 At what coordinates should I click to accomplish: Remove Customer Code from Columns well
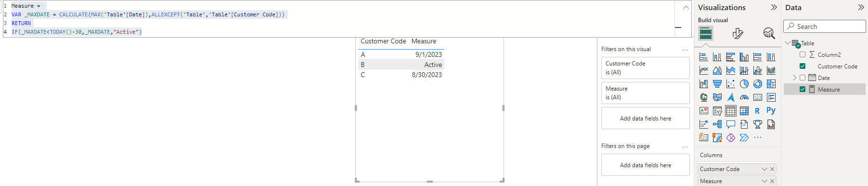coord(772,169)
